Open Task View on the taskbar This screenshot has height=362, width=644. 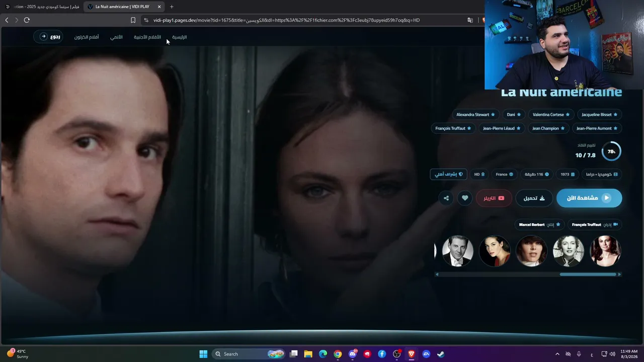point(294,354)
